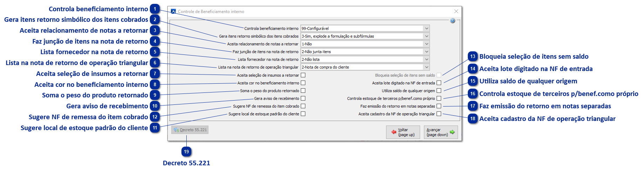The width and height of the screenshot is (644, 173).
Task: Enable Sugere local de estoque padrão do cliente
Action: (x=303, y=114)
